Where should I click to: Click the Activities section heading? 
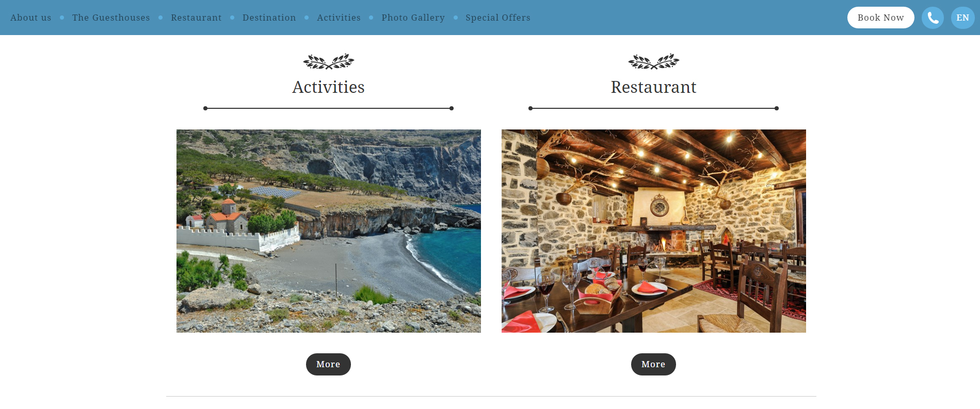point(328,87)
